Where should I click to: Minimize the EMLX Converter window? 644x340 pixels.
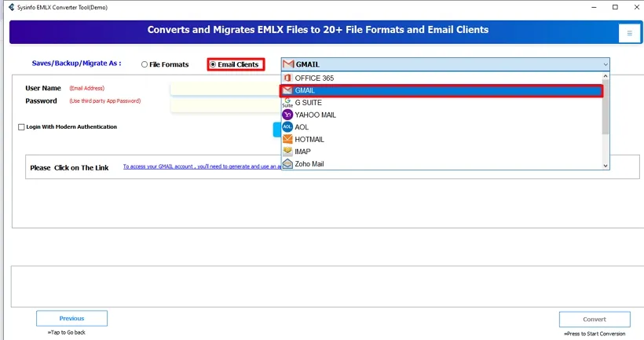(x=594, y=7)
